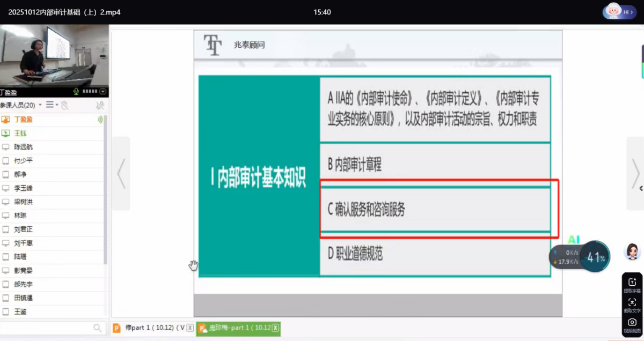Click the 提取字幕 subtitle extraction icon
Screen dimensions: 644x341
[x=632, y=283]
